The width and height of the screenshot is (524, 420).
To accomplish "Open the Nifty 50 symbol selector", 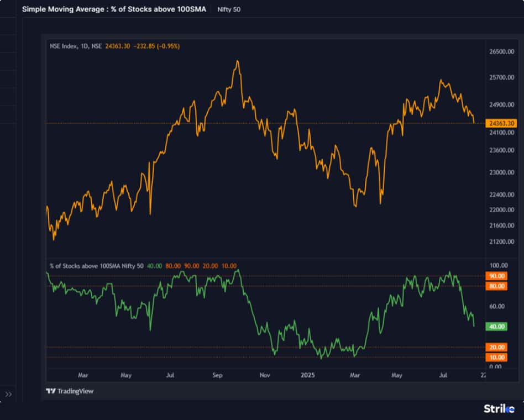I will point(228,9).
